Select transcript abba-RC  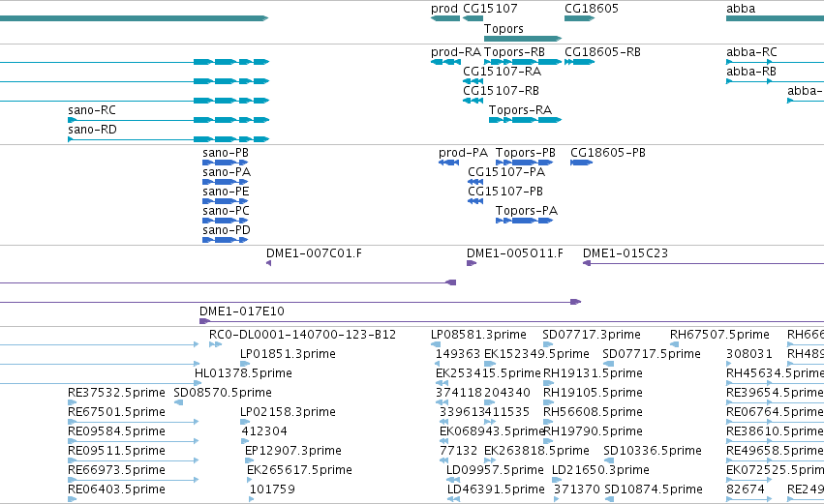pyautogui.click(x=776, y=62)
